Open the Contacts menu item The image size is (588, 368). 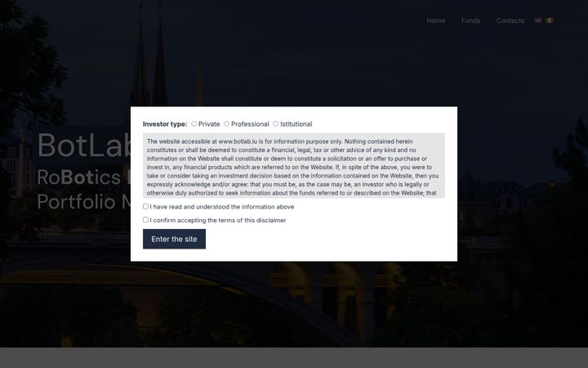(x=510, y=20)
